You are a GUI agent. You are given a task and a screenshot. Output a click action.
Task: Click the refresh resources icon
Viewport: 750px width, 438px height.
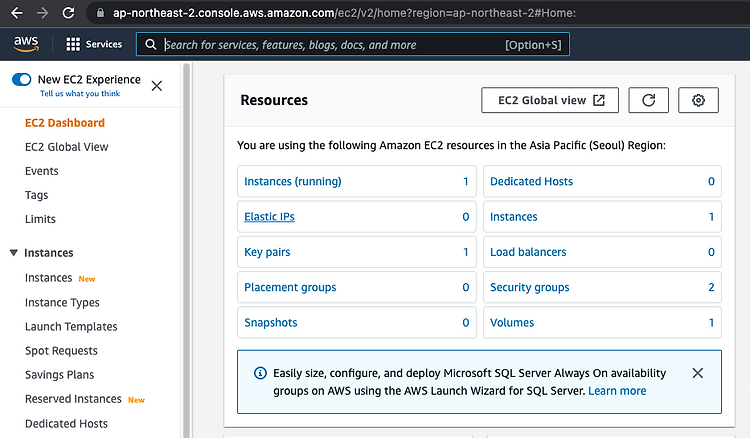(x=649, y=100)
